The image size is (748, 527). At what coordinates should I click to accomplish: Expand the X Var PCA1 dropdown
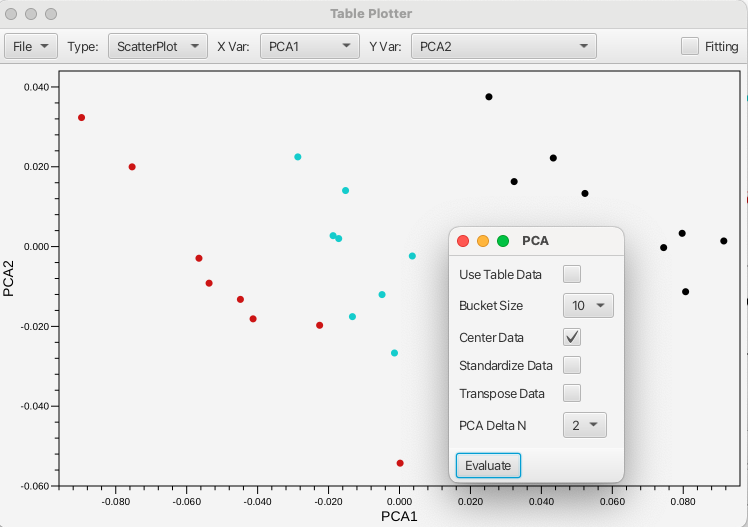[x=309, y=46]
